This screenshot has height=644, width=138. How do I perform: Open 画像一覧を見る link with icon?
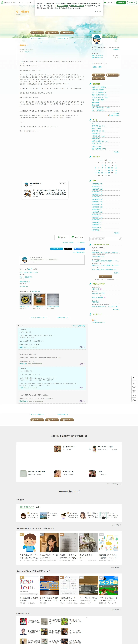point(114,115)
